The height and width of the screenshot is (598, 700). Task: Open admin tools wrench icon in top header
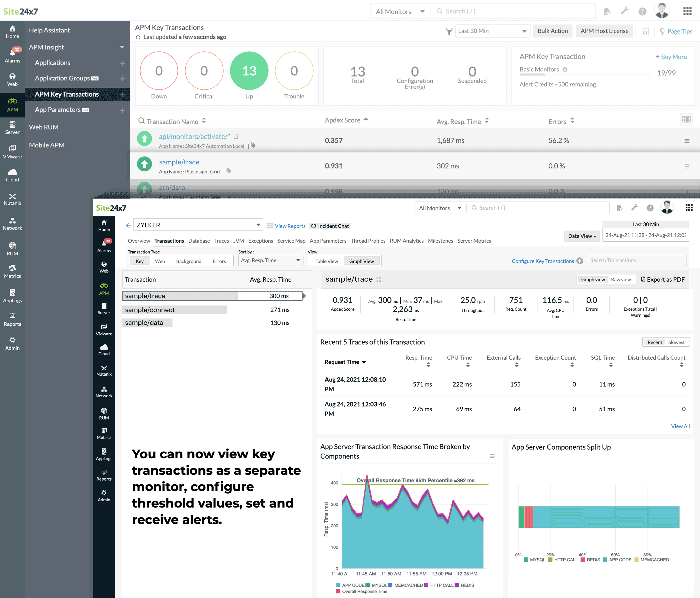tap(624, 11)
